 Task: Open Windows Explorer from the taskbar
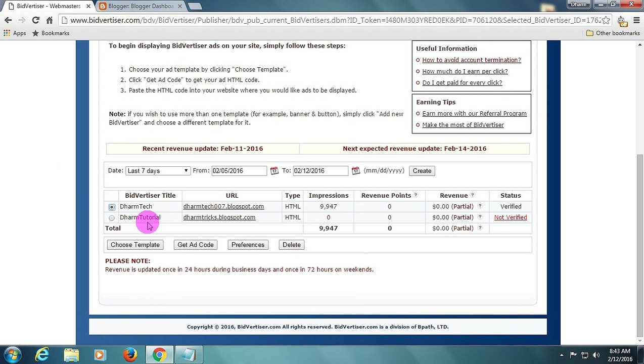71,355
